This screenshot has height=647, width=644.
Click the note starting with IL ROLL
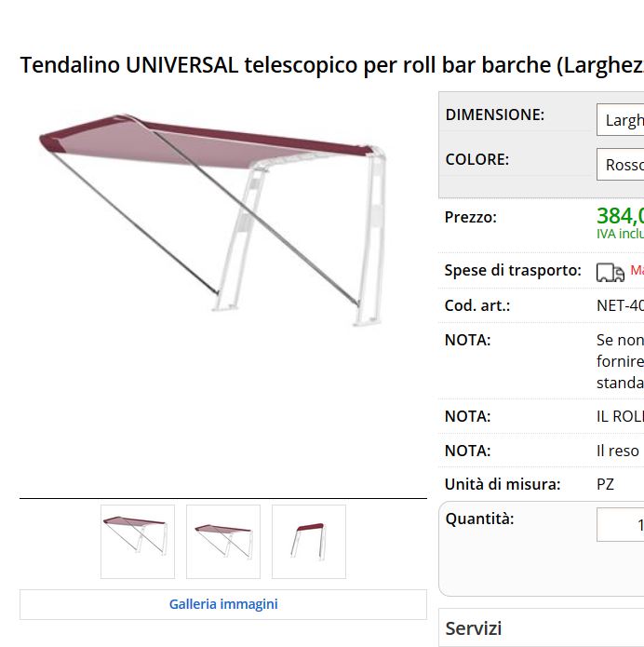pyautogui.click(x=620, y=416)
